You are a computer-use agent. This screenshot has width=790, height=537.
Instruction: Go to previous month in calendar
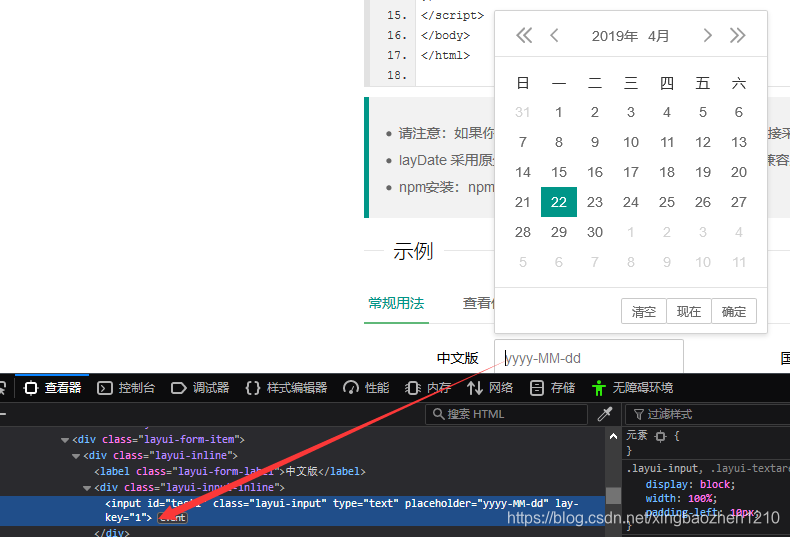554,36
